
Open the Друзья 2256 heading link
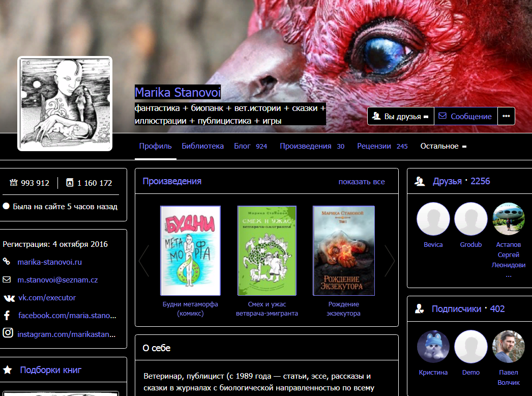[x=461, y=181]
